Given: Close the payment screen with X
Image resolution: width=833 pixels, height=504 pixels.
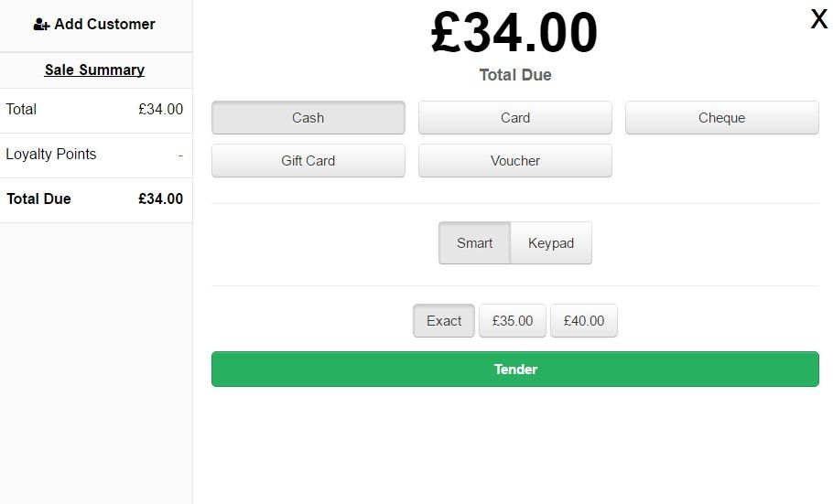Looking at the screenshot, I should (x=818, y=19).
